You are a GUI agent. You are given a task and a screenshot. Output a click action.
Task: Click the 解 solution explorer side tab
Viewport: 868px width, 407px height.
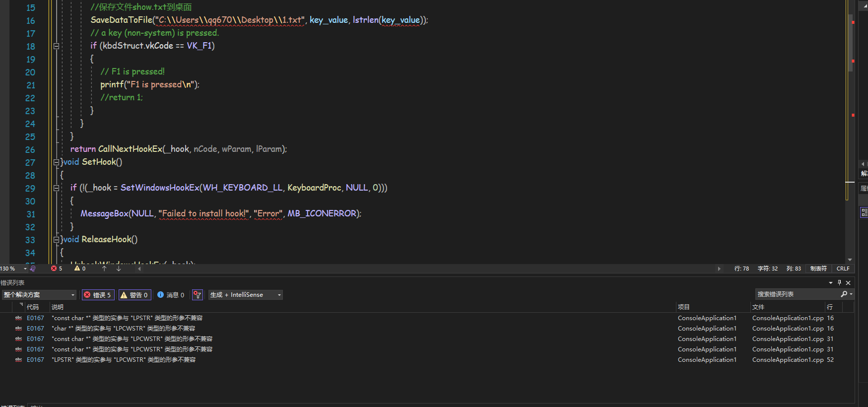(x=864, y=174)
